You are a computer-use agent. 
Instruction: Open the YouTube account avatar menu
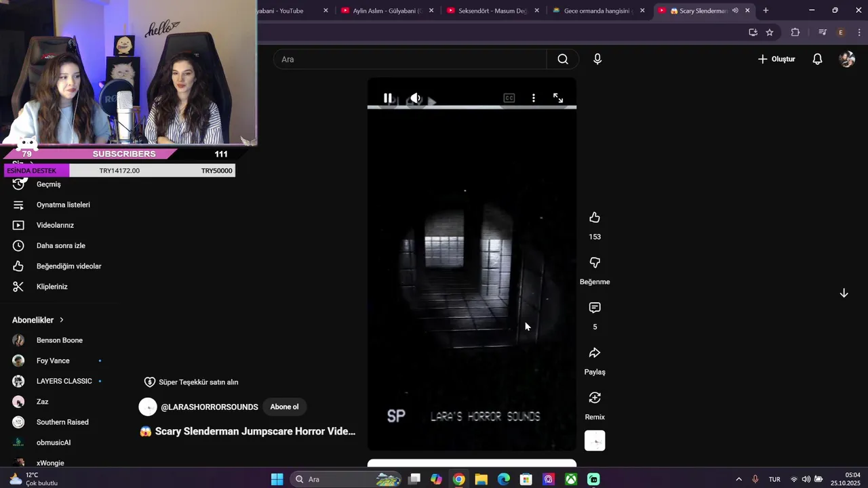click(847, 59)
